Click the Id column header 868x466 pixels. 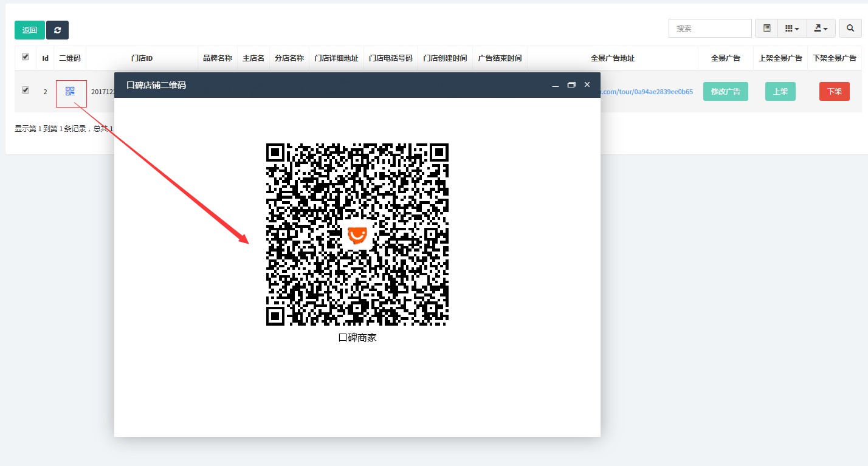(x=46, y=58)
